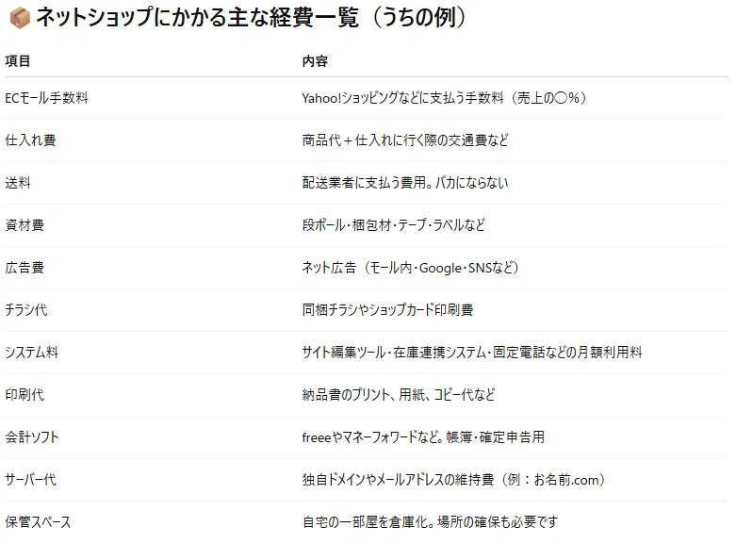Click the システム料 row label
This screenshot has width=736, height=560.
coord(32,353)
